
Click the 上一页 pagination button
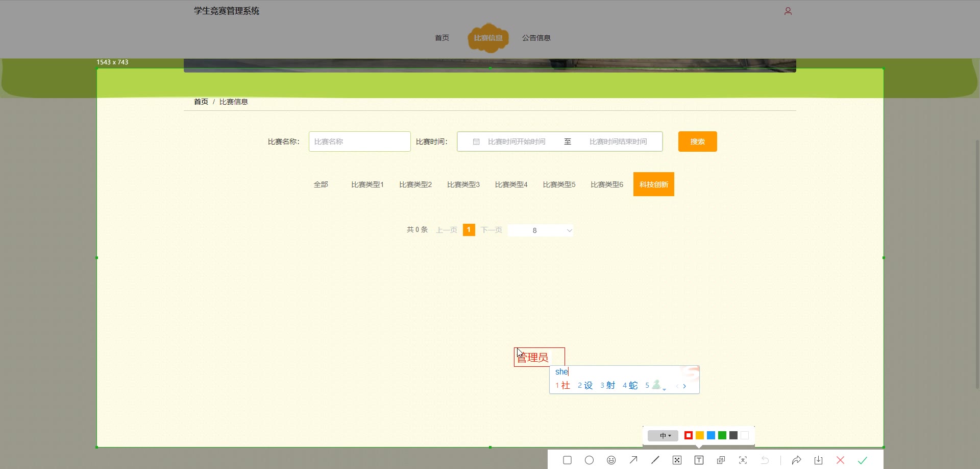pyautogui.click(x=447, y=230)
